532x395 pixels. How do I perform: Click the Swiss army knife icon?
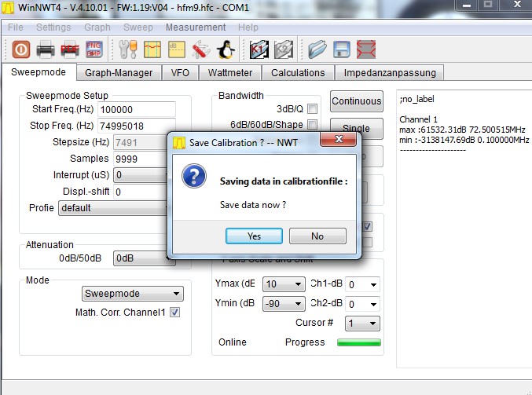pyautogui.click(x=201, y=49)
